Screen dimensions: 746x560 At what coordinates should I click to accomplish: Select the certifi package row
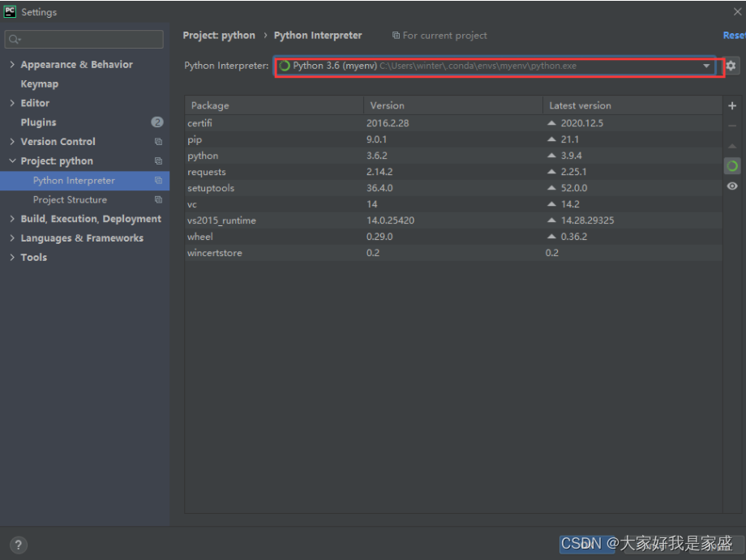pyautogui.click(x=453, y=123)
